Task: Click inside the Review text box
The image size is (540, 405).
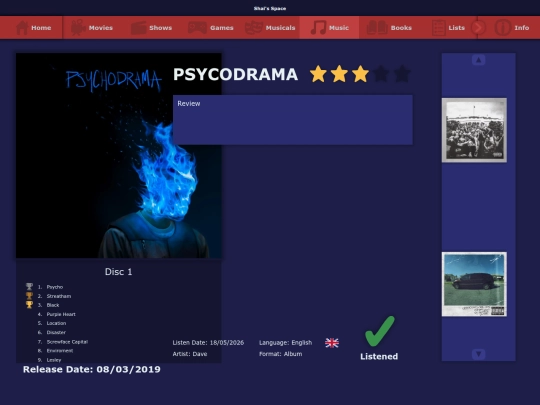Action: (293, 120)
